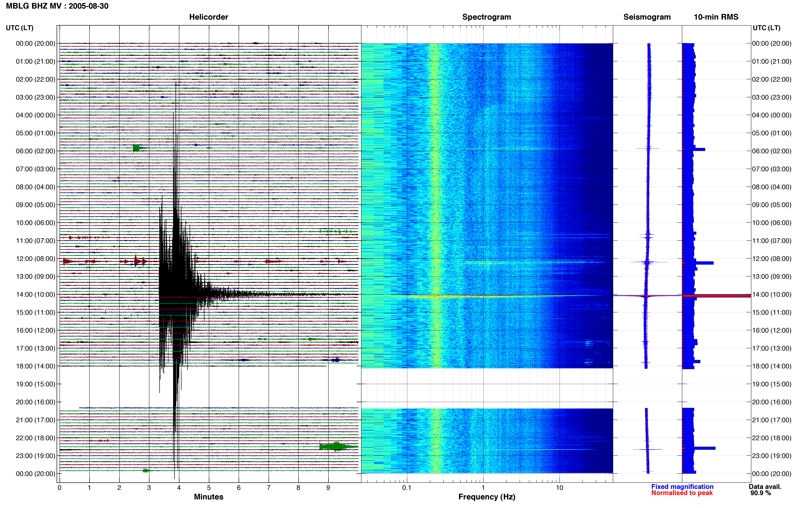Click the station title MBLG BHZ MV : 2005-08-30
This screenshot has width=812, height=508.
pyautogui.click(x=57, y=6)
